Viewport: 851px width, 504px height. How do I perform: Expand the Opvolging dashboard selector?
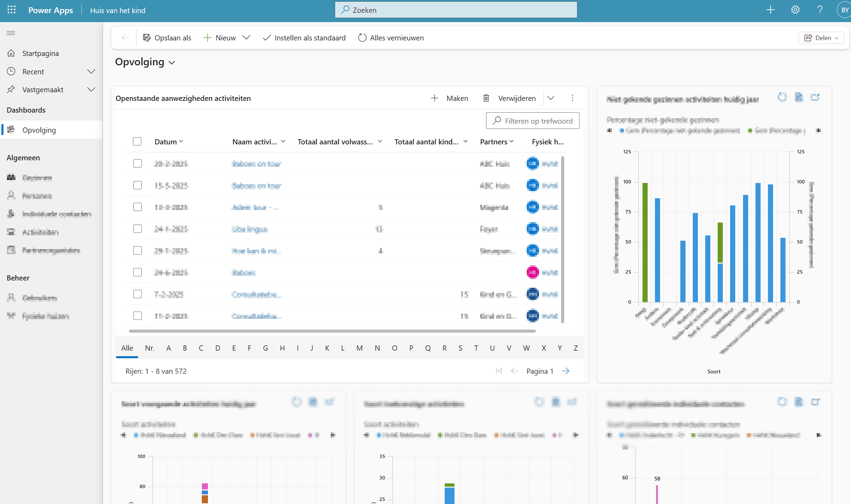172,63
